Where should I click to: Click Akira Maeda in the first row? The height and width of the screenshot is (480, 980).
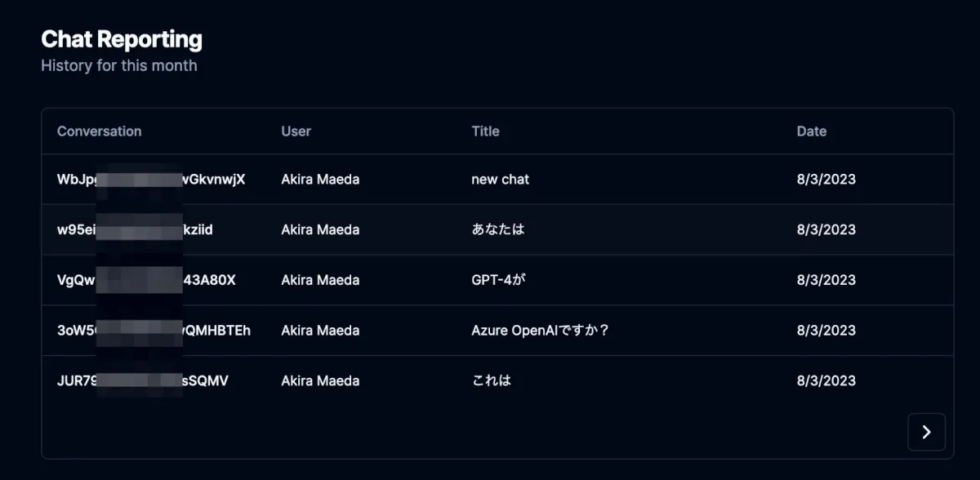tap(320, 179)
